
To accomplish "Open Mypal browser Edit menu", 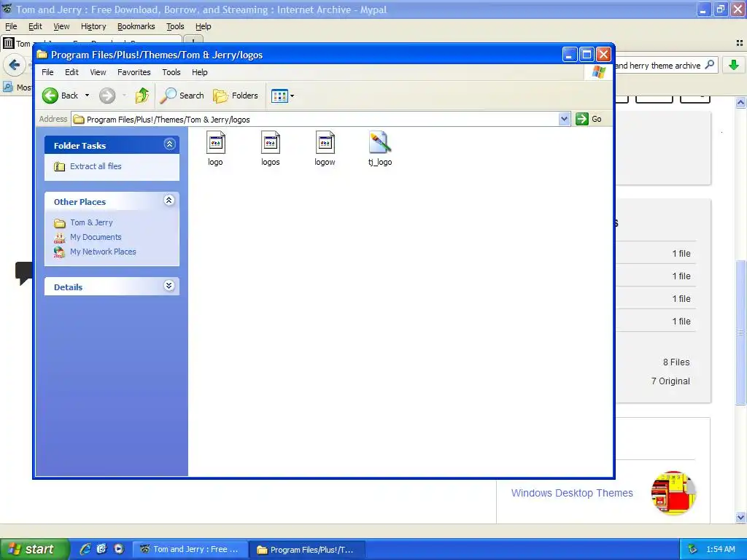I will [35, 27].
